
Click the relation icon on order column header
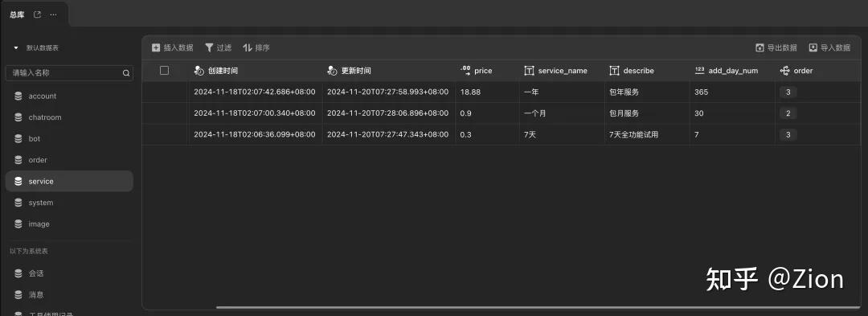point(784,71)
